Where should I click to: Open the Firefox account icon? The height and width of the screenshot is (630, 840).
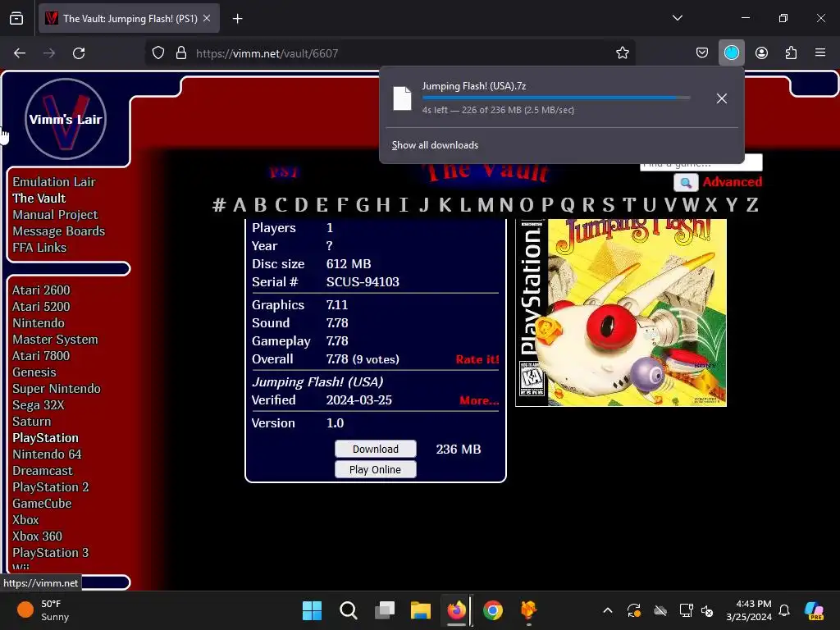[x=761, y=53]
